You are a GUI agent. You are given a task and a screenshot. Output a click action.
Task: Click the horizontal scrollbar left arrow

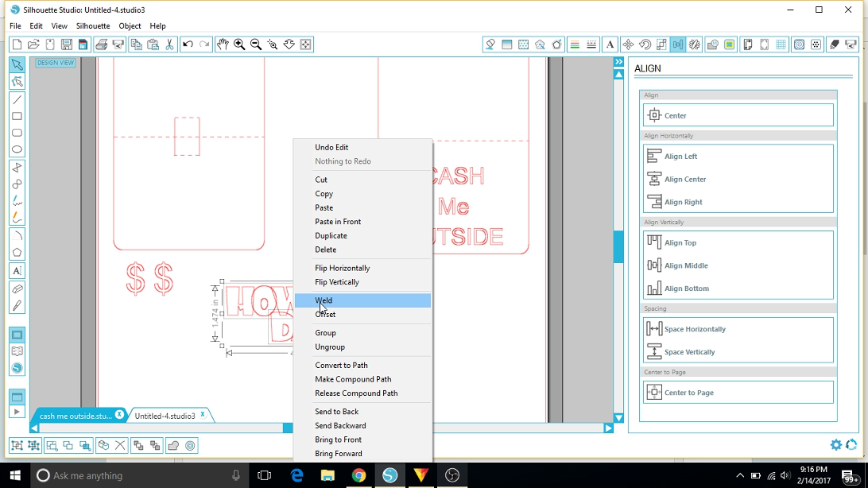pyautogui.click(x=34, y=428)
